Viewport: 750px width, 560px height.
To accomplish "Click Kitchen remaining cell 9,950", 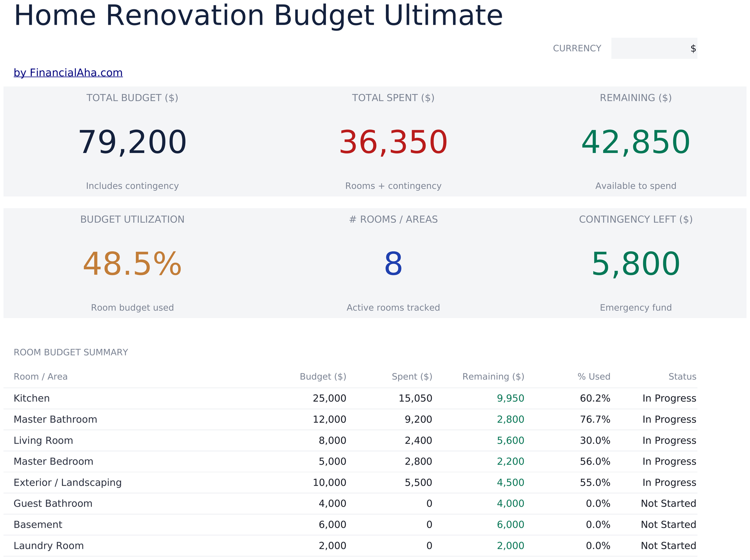I will click(x=510, y=398).
